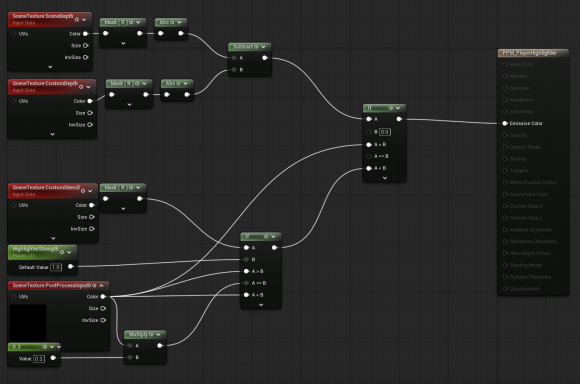Open the title chevron of SceneTexture:CustomDepth
The width and height of the screenshot is (580, 384).
88,87
